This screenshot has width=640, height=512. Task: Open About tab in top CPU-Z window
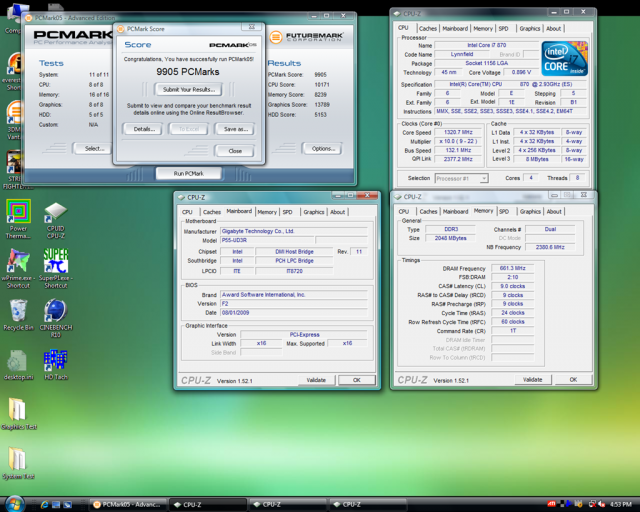tap(553, 29)
